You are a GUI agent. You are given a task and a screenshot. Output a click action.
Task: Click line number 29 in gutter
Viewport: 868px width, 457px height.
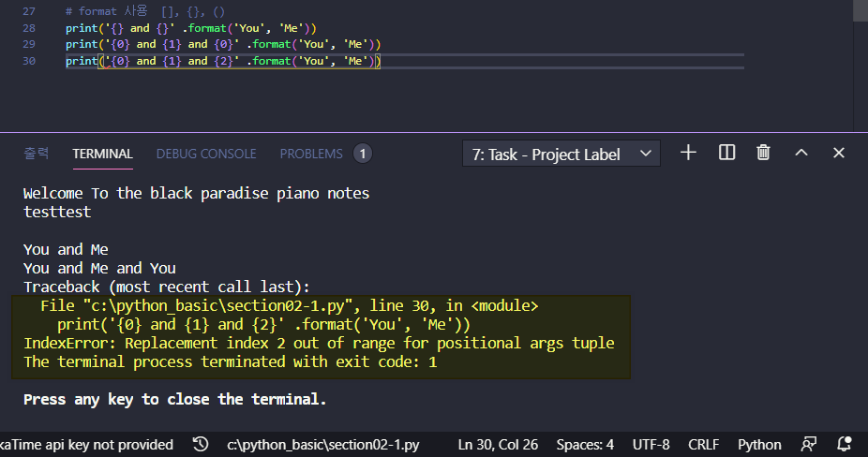pyautogui.click(x=29, y=44)
